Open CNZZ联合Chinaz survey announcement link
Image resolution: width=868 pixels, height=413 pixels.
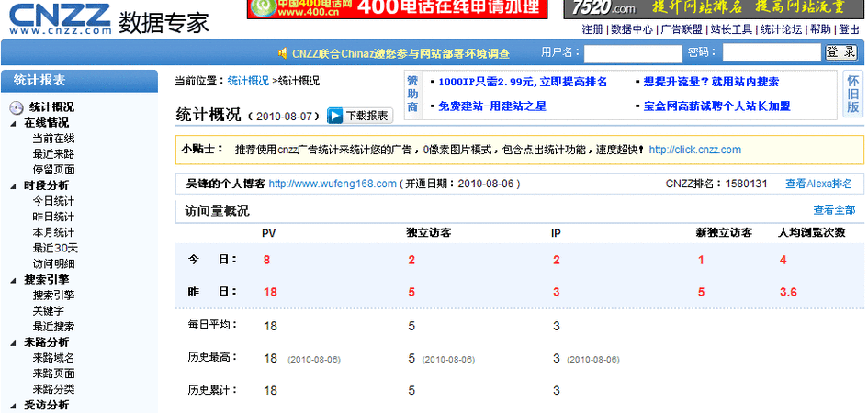pos(400,53)
